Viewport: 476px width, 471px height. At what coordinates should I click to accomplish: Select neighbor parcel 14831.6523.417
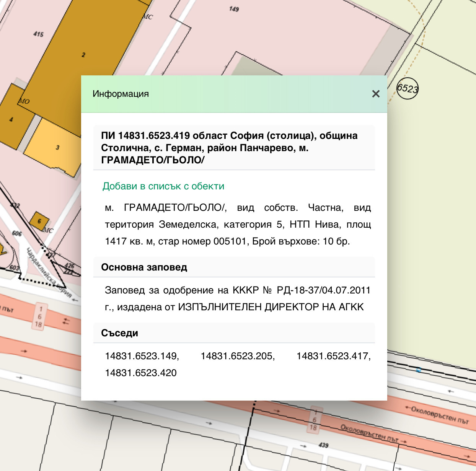333,356
